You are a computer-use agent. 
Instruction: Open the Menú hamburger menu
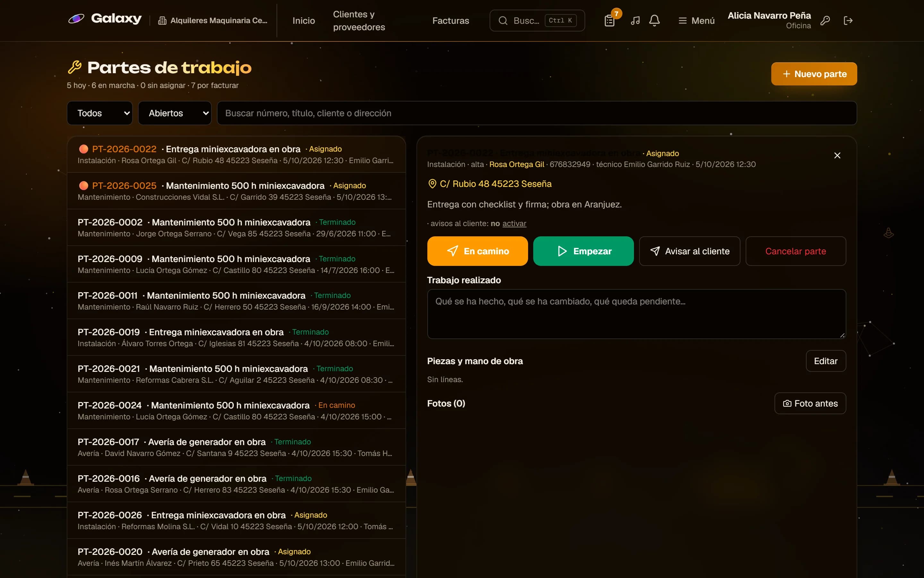(x=697, y=21)
